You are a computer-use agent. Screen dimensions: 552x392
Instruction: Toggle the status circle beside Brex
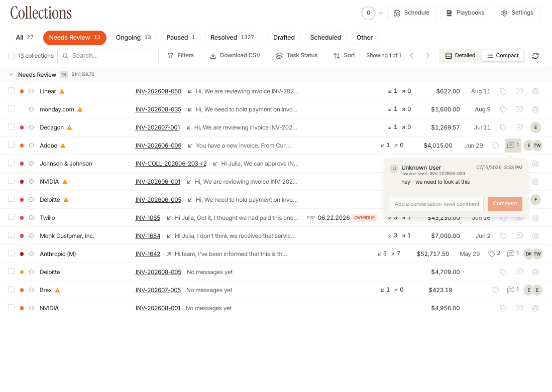click(31, 290)
